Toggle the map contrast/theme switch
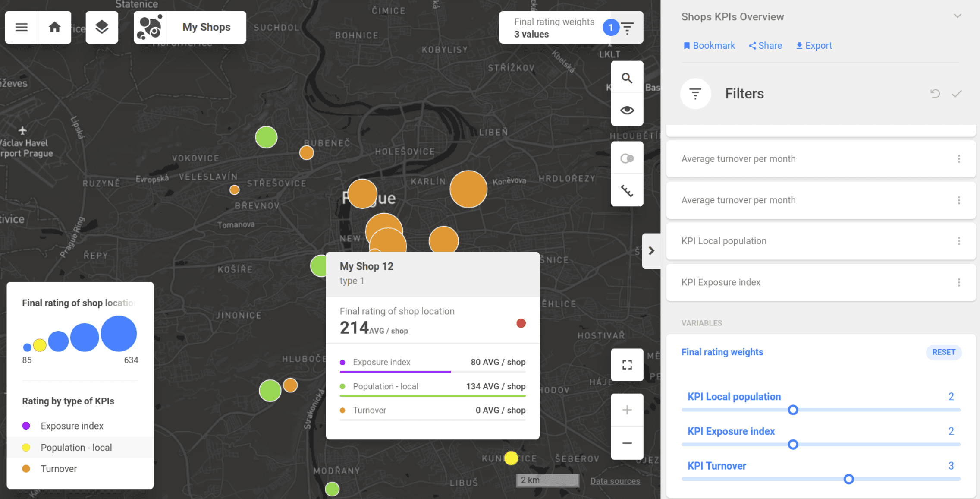Viewport: 980px width, 499px height. (627, 158)
